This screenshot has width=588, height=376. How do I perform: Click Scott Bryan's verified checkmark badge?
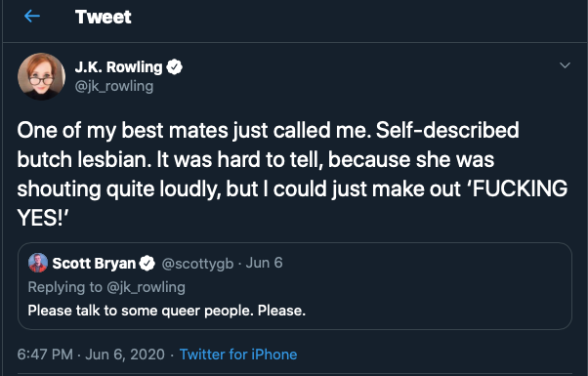tap(147, 263)
